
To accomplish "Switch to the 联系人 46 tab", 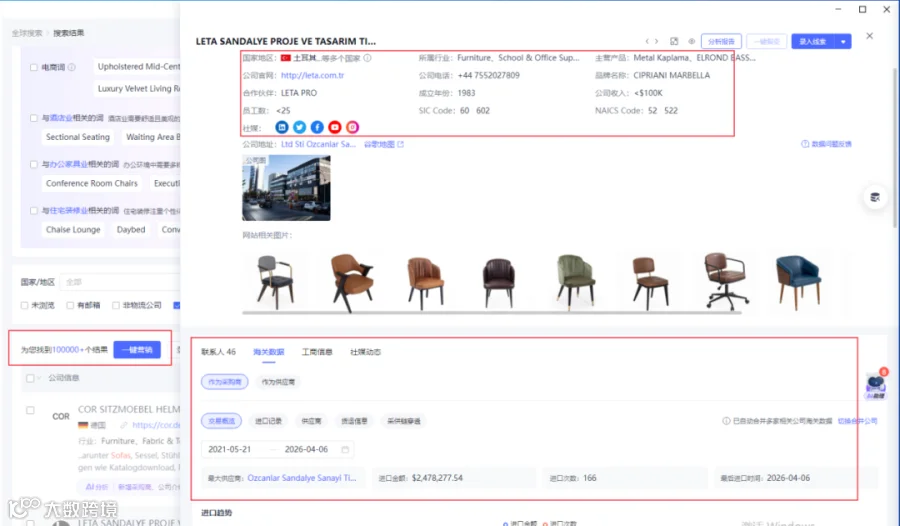I will [x=218, y=352].
